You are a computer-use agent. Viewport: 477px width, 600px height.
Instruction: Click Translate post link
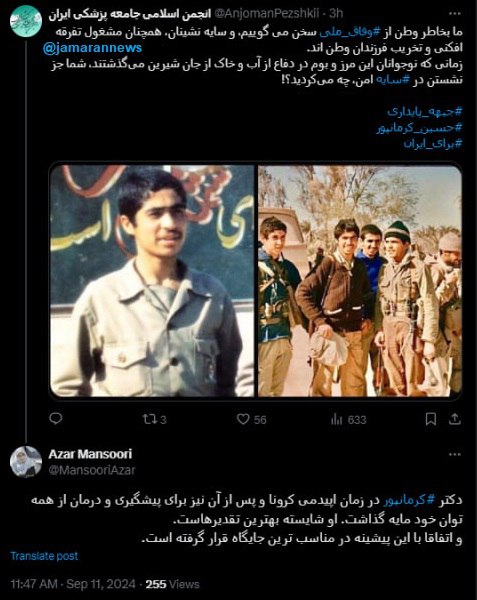pos(44,556)
